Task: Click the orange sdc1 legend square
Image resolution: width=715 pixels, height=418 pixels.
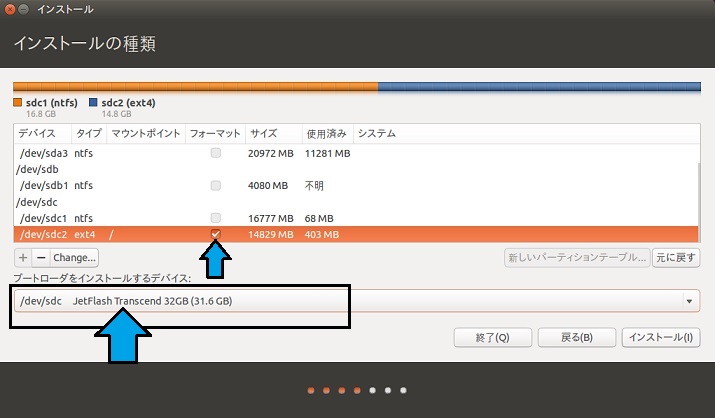Action: coord(17,102)
